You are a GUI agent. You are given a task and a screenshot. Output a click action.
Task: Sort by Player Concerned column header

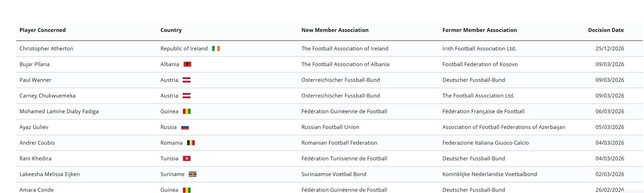click(x=43, y=30)
